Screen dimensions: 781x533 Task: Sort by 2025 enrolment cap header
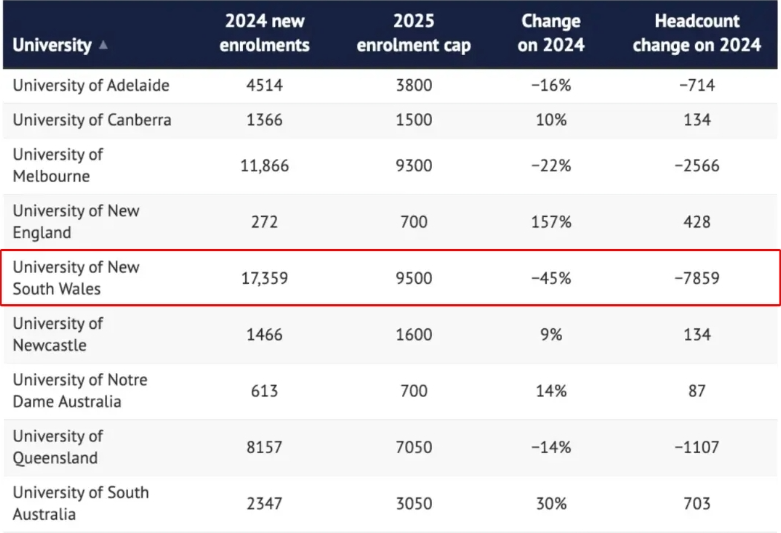413,33
